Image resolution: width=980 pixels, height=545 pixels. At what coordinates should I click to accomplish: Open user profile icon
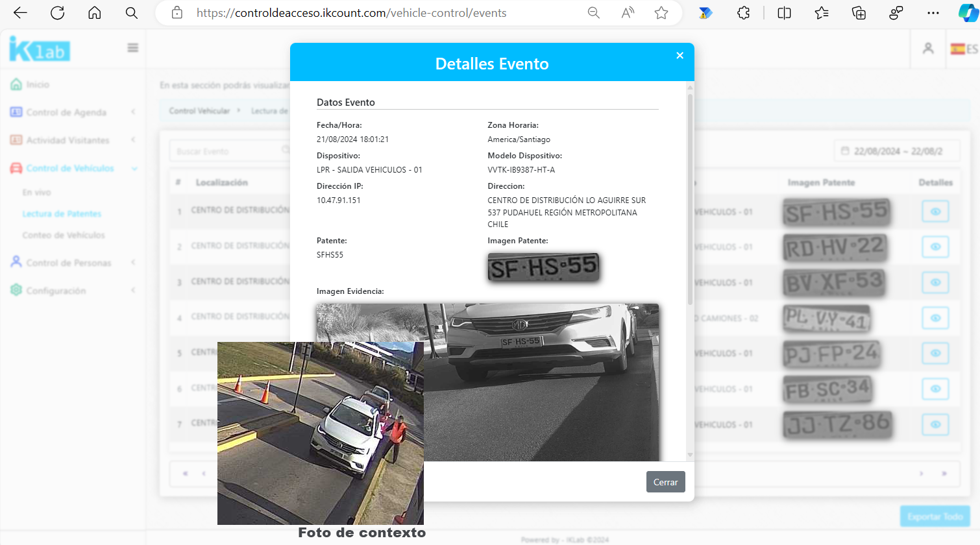click(x=928, y=48)
